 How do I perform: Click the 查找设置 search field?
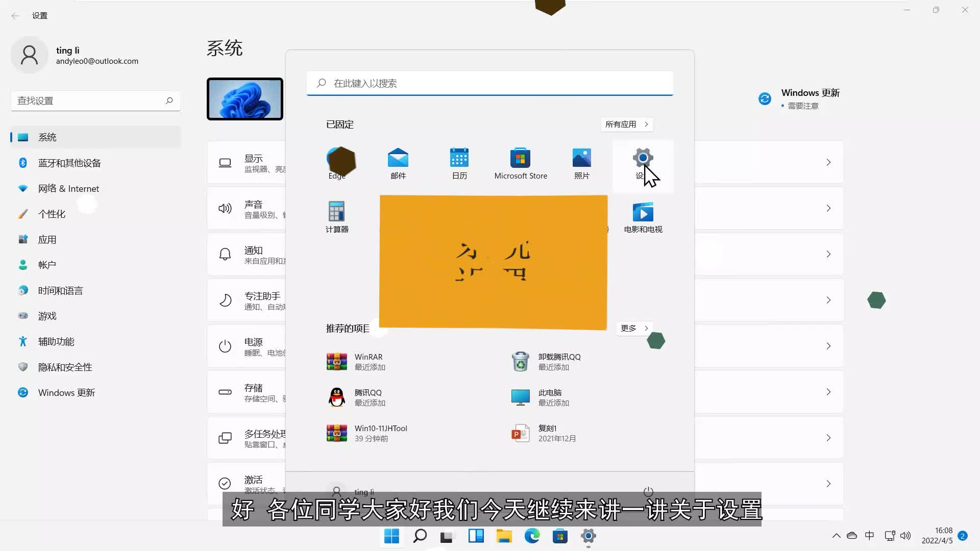point(95,101)
